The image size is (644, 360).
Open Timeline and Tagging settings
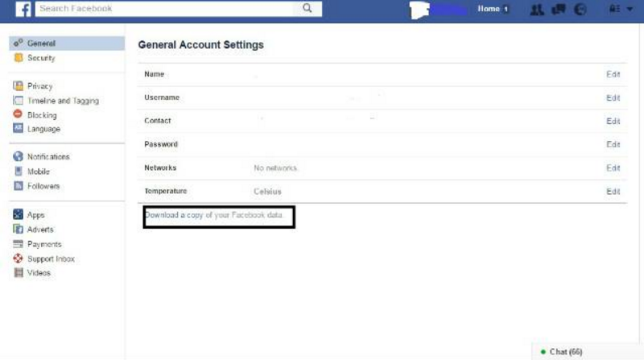point(64,101)
